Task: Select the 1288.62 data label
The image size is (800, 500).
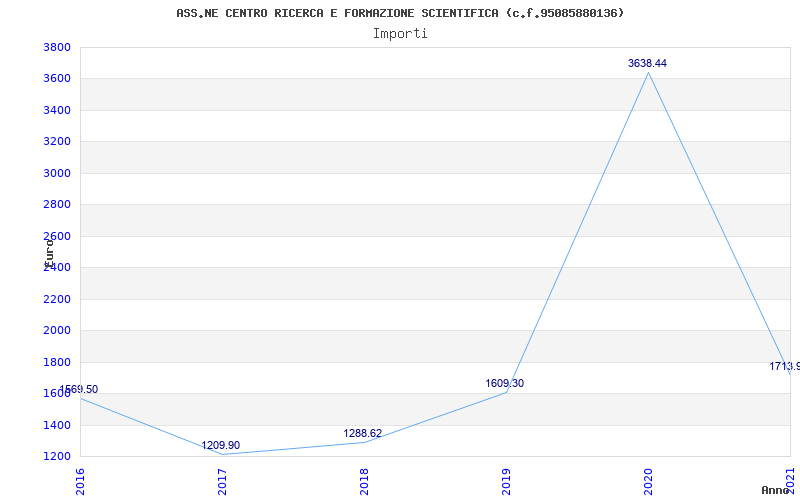Action: pyautogui.click(x=363, y=433)
